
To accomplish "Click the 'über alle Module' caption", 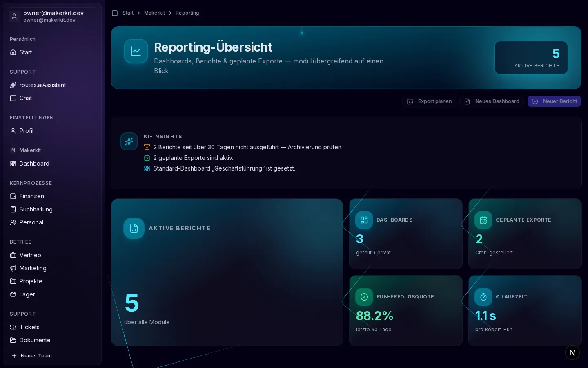I will point(147,322).
